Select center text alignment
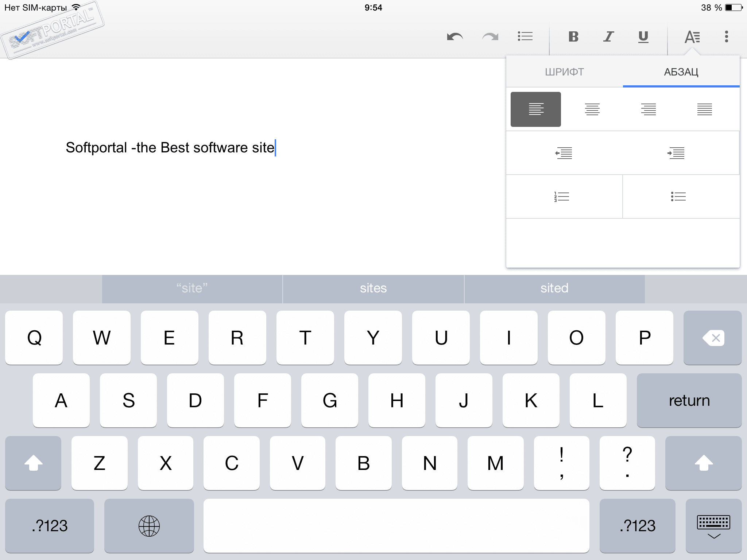Viewport: 747px width, 560px height. click(x=592, y=109)
